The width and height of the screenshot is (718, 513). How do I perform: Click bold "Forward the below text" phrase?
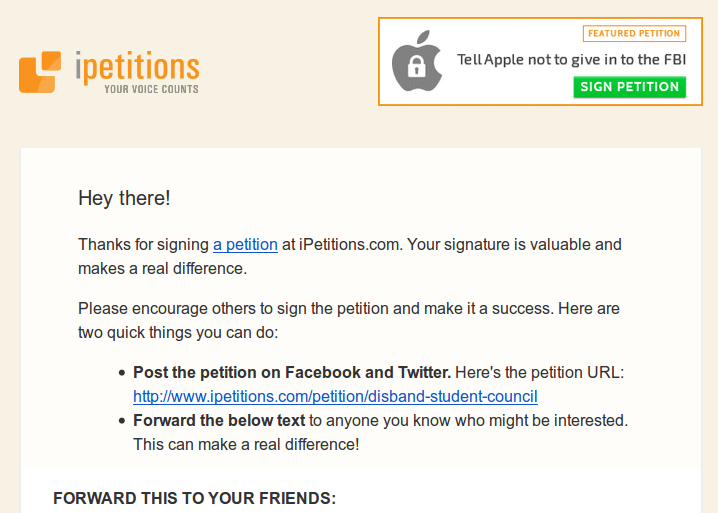point(219,420)
